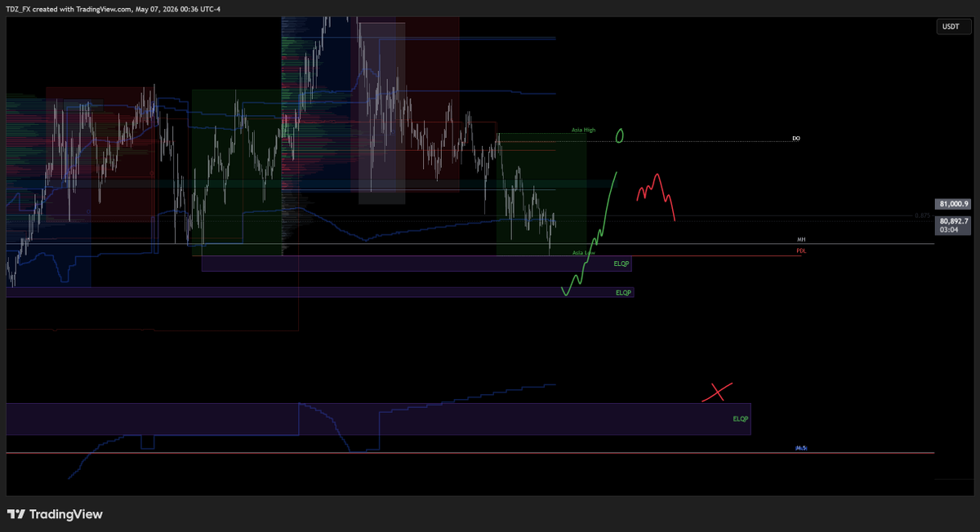The width and height of the screenshot is (980, 532).
Task: Click ELQP label in the large lowest zone
Action: 740,419
